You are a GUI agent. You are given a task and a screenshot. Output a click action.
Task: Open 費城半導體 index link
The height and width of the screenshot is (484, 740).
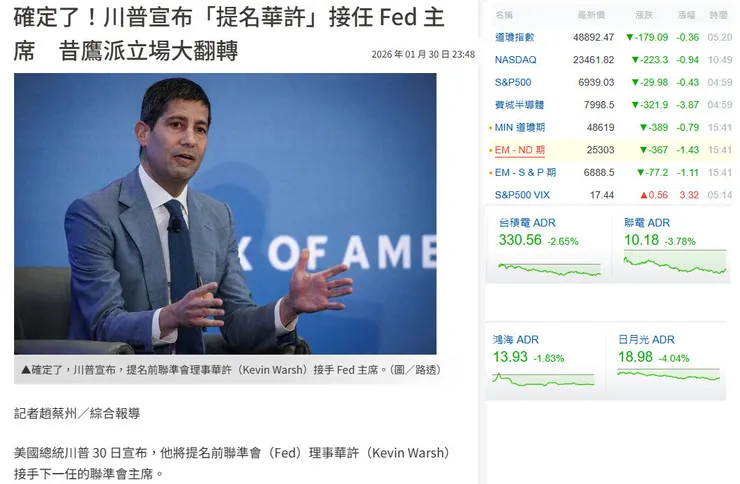(x=519, y=105)
